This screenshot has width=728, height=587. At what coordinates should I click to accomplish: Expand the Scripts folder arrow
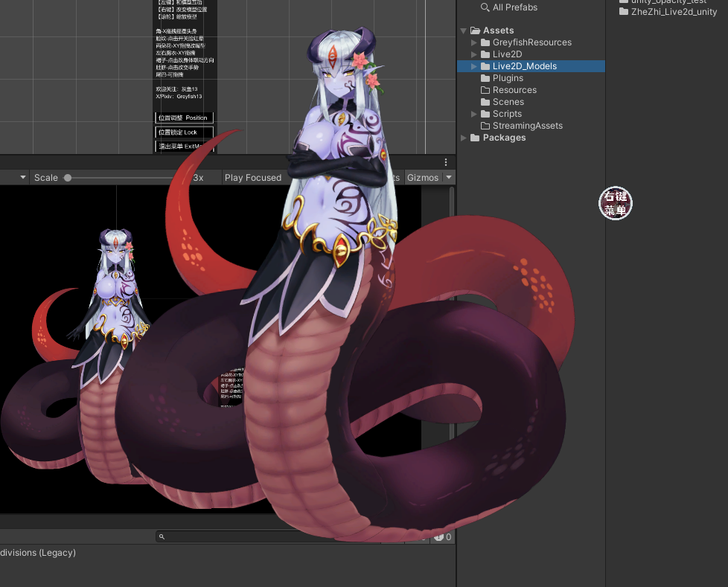click(473, 114)
